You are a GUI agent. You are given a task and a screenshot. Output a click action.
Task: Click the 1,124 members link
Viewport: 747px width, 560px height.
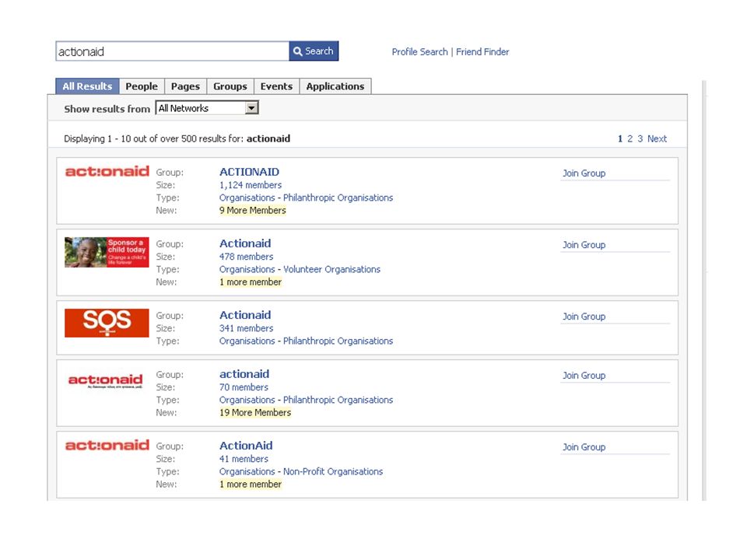click(x=250, y=185)
